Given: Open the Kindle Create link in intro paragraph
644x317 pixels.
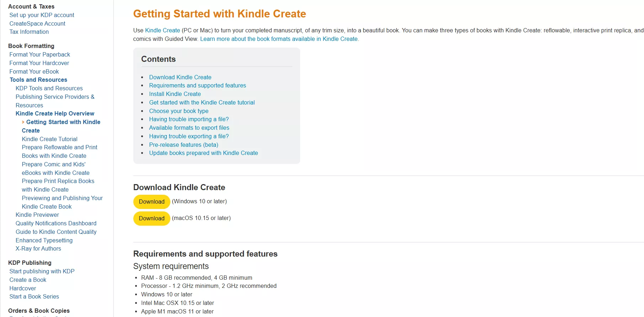Looking at the screenshot, I should (x=162, y=30).
